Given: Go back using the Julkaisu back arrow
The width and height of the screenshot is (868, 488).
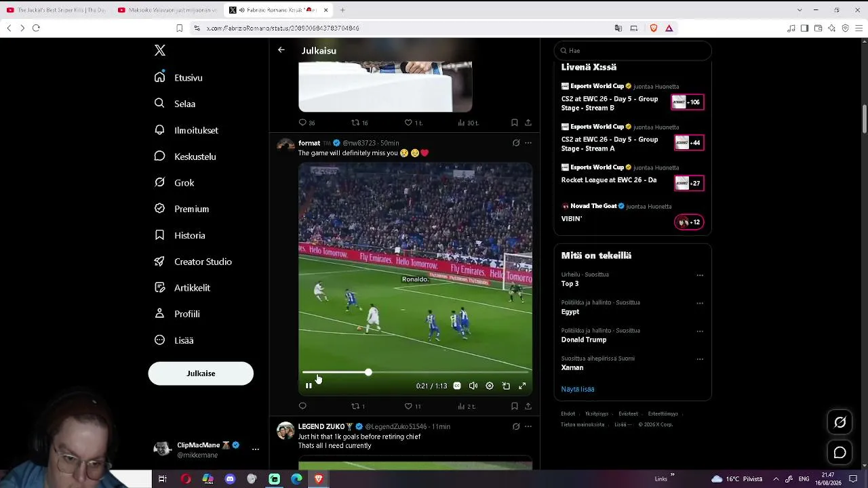Looking at the screenshot, I should point(281,50).
